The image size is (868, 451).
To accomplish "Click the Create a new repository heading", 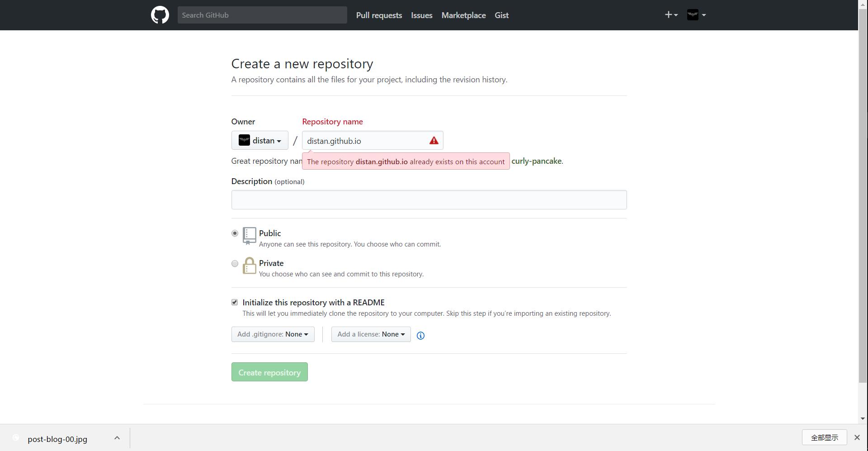I will (302, 64).
